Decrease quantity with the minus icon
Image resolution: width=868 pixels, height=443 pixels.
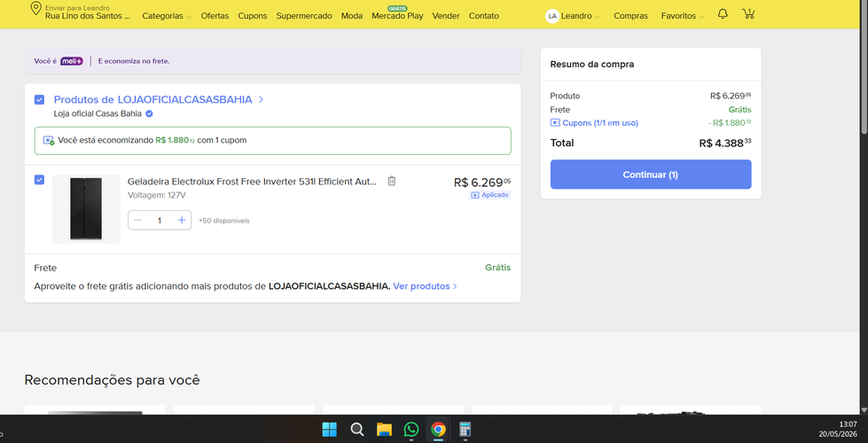tap(137, 220)
